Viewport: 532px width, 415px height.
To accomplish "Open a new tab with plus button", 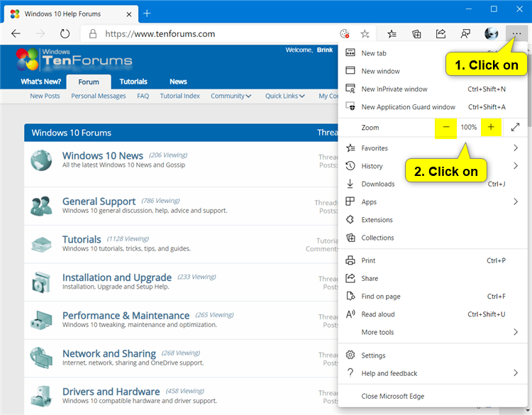I will tap(147, 13).
